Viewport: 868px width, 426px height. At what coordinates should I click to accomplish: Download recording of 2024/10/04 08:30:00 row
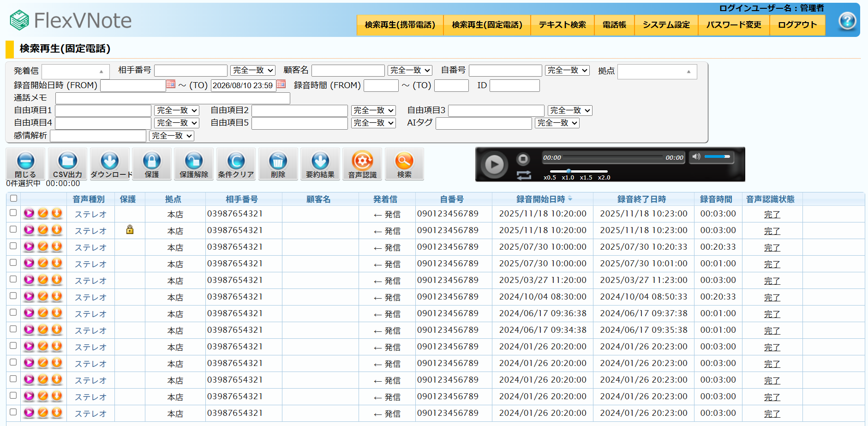click(x=57, y=296)
